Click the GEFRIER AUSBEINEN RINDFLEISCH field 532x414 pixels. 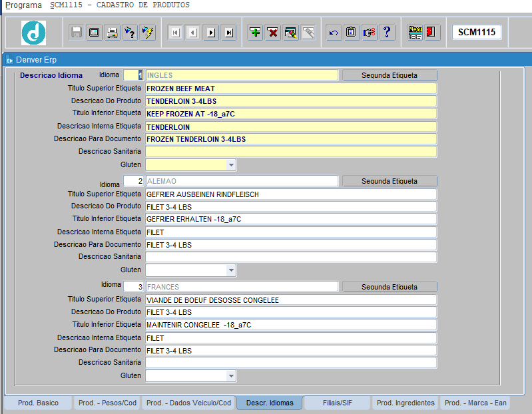(291, 194)
